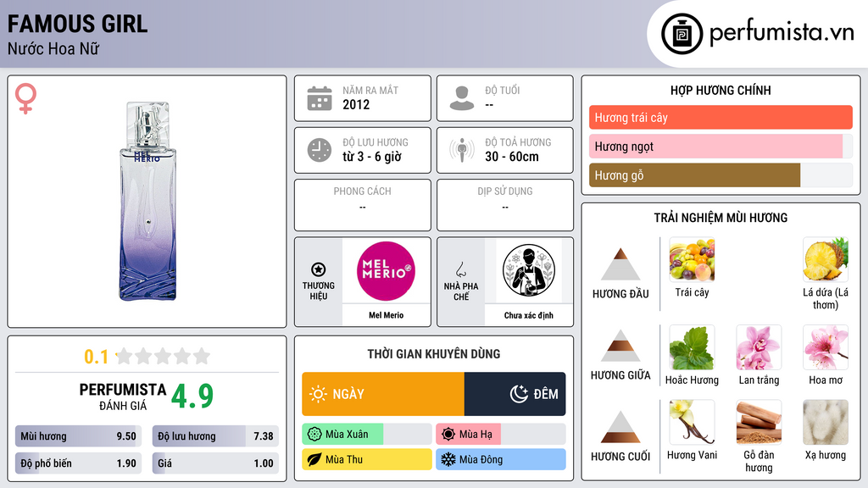Click the FAMOUS GIRL title

click(x=77, y=24)
